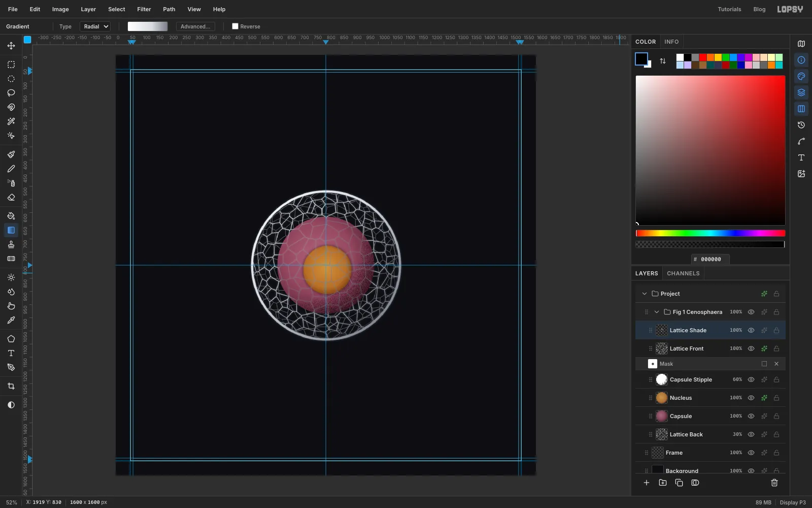Viewport: 812px width, 508px height.
Task: Select the Rectangular Marquee tool
Action: (x=11, y=65)
